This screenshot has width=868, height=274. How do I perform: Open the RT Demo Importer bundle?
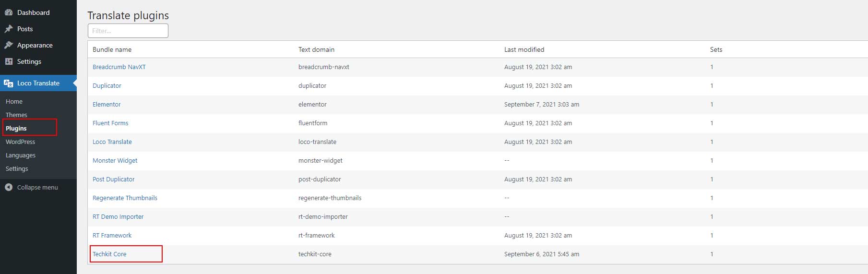[118, 216]
